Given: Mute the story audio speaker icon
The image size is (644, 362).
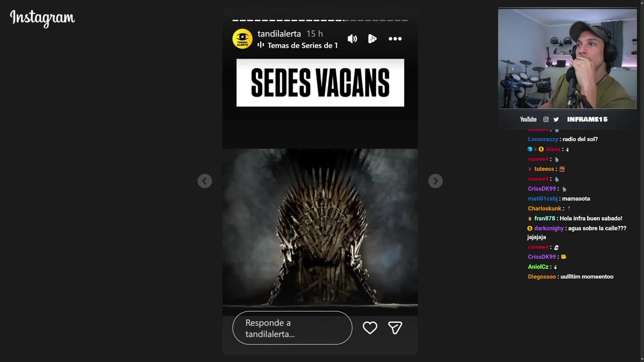Looking at the screenshot, I should point(352,39).
